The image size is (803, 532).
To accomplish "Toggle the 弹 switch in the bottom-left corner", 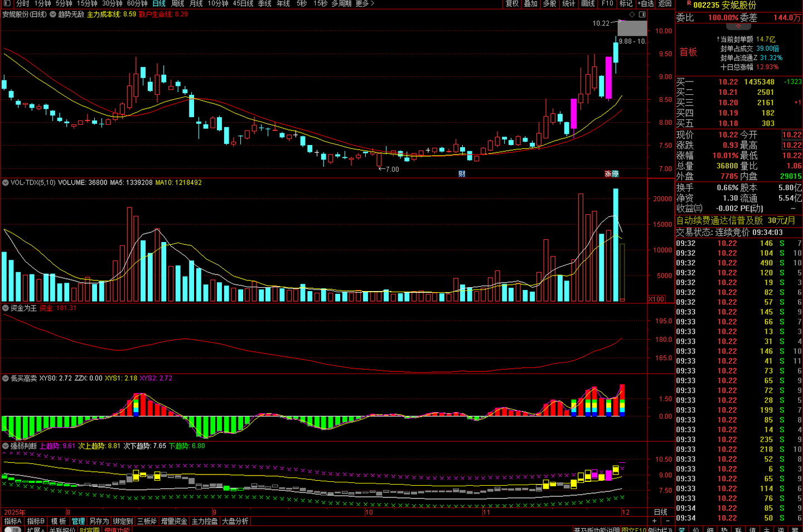I will (x=12, y=529).
